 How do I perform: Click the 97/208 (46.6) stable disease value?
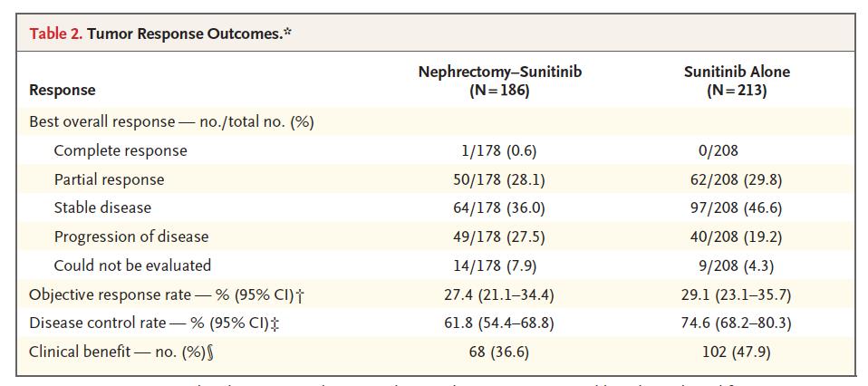pyautogui.click(x=736, y=207)
